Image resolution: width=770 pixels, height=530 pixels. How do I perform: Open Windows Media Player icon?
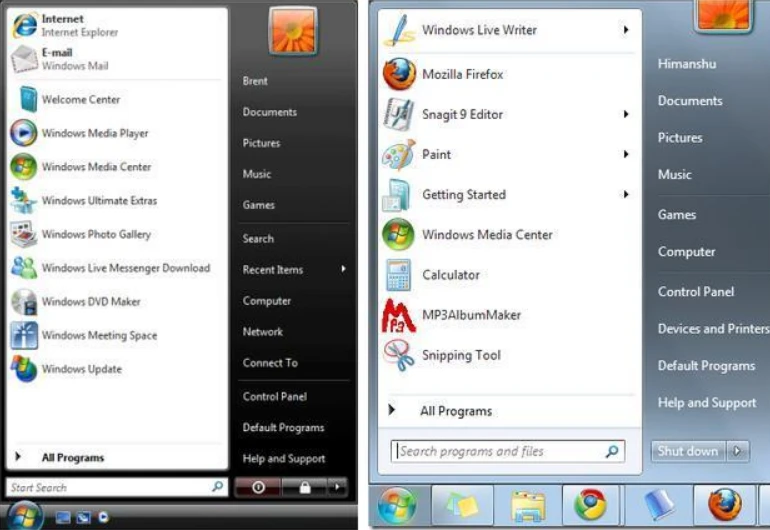24,133
